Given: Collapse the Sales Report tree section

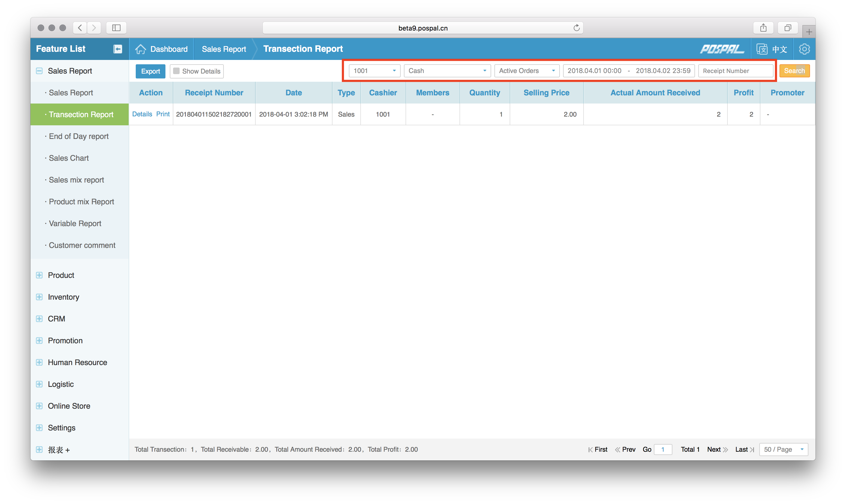Looking at the screenshot, I should pyautogui.click(x=40, y=71).
